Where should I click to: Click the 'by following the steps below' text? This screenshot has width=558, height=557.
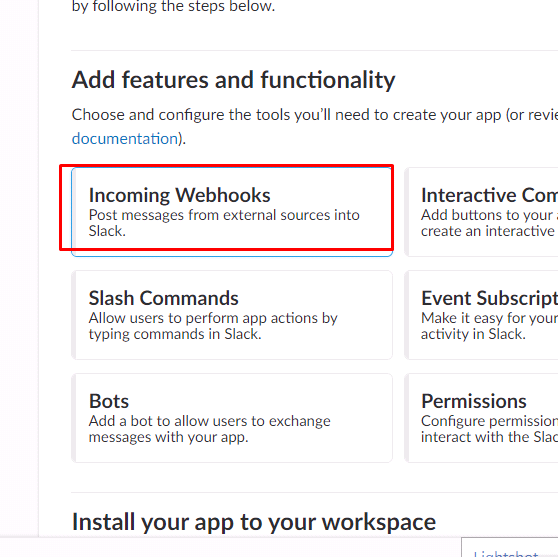tap(173, 6)
